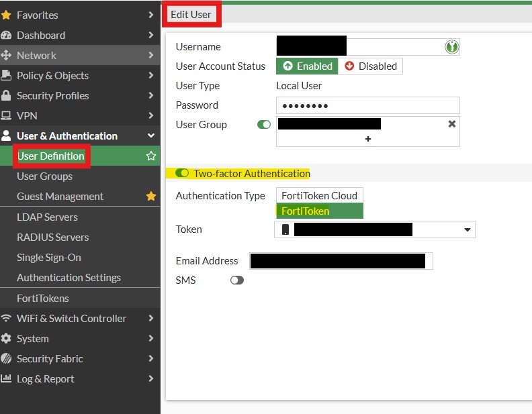Expand Dashboard menu chevron
Image resolution: width=532 pixels, height=414 pixels.
(151, 35)
